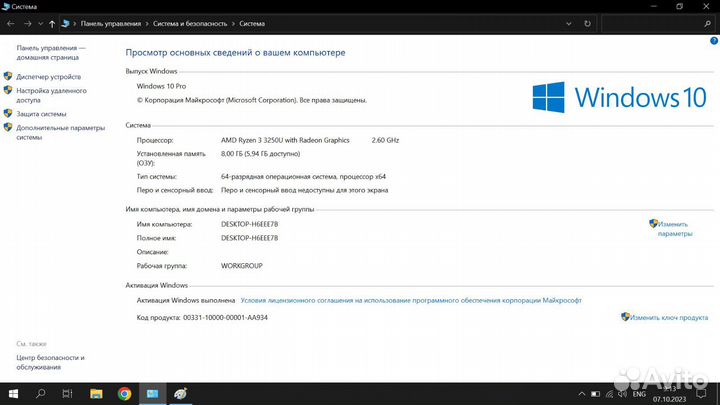
Task: Click product ID '00331-10000-00001-AA934'
Action: [x=225, y=317]
